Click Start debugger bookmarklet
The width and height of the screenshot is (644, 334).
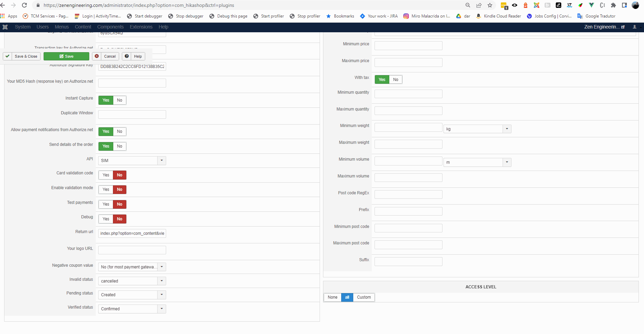[145, 16]
